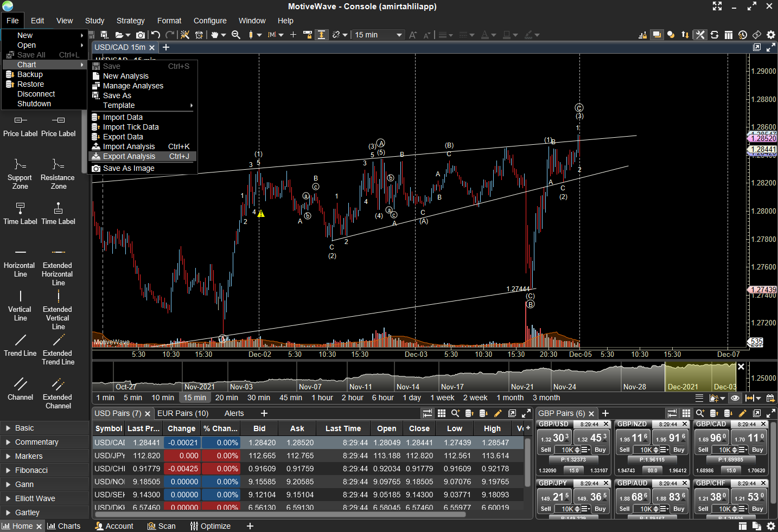Expand the USD/CAD chart to full view

click(771, 47)
